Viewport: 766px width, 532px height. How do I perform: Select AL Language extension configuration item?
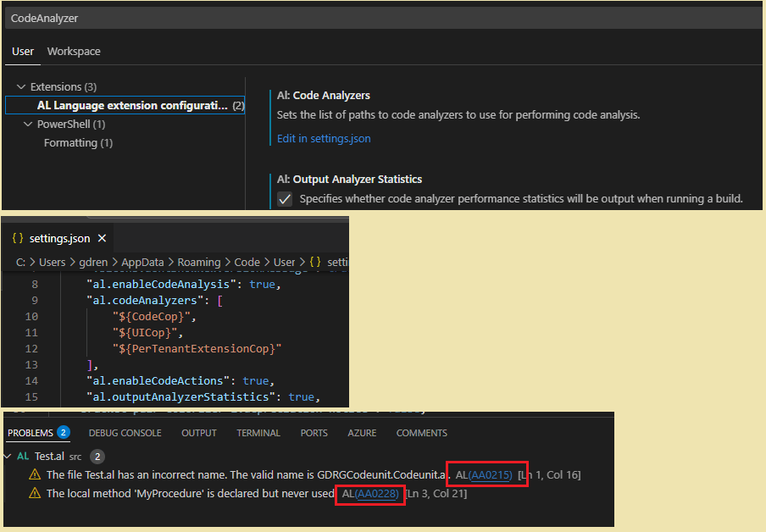point(132,106)
